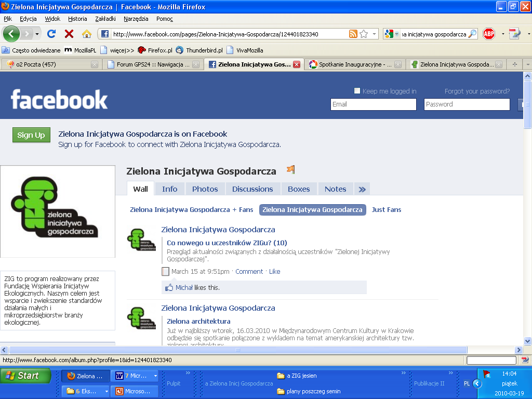Open the address bar URL dropdown arrow
Viewport: 532px width, 399px height.
click(374, 34)
